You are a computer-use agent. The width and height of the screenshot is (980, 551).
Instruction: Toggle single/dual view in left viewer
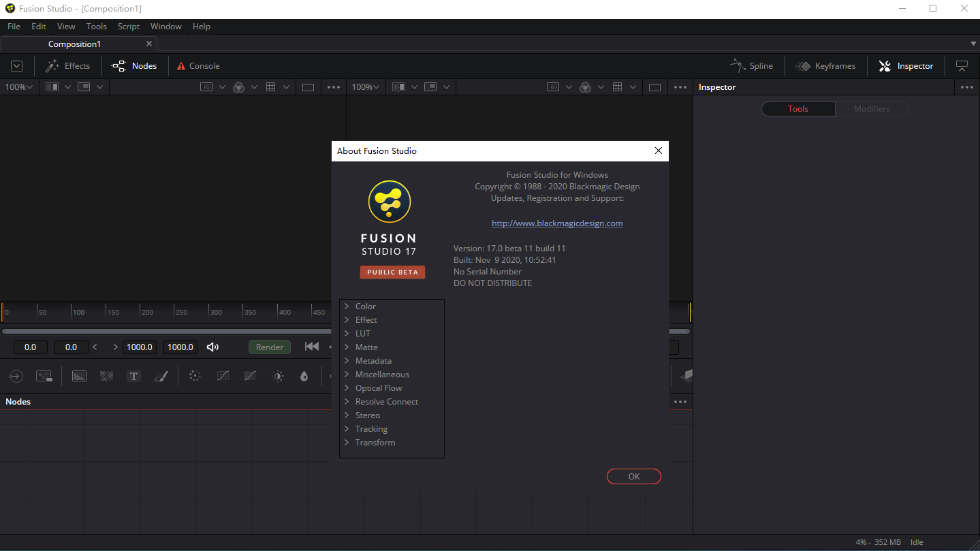click(308, 87)
